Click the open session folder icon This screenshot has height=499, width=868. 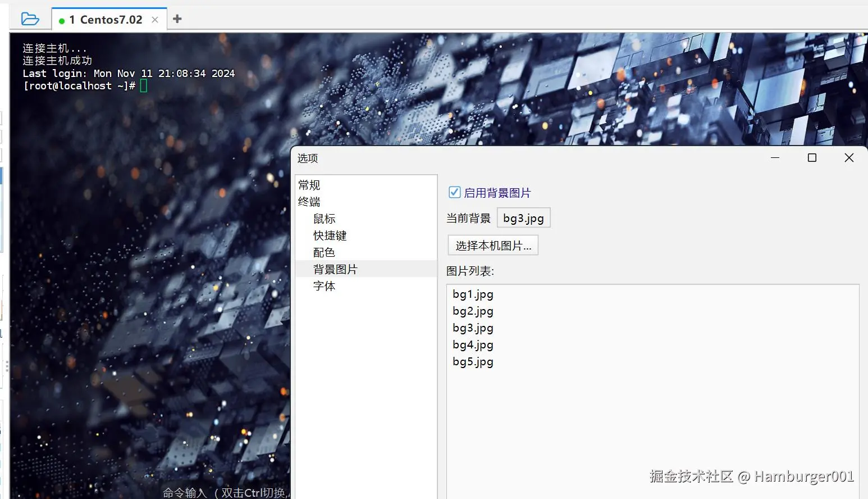[31, 17]
